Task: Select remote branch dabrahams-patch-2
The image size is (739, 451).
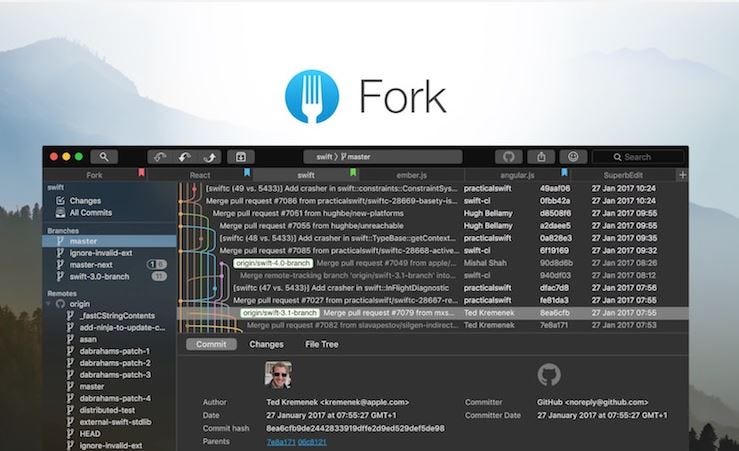Action: [x=116, y=363]
